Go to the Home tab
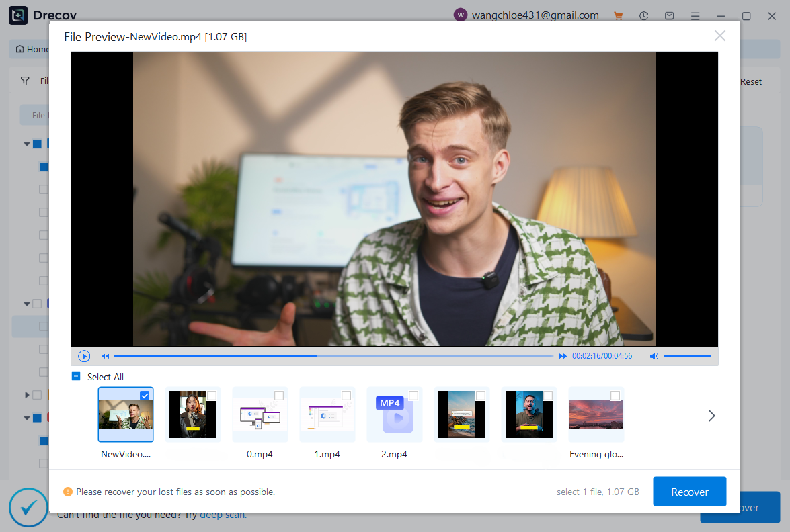 32,49
